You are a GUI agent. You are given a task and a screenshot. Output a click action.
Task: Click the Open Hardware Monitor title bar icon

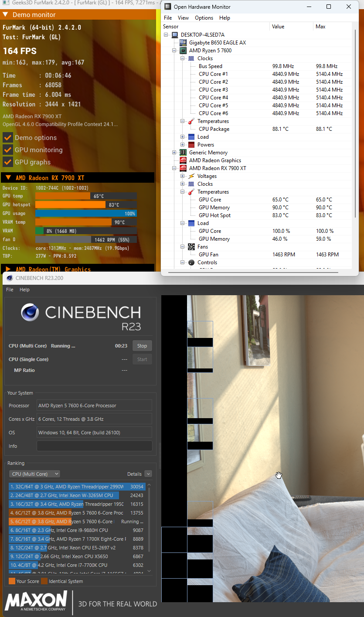click(x=168, y=7)
